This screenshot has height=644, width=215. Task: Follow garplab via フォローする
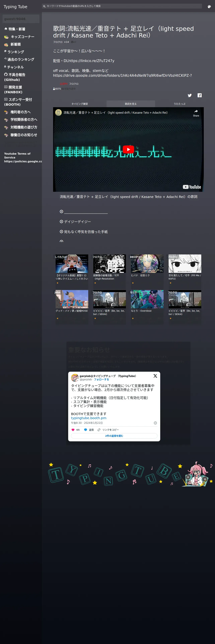[x=101, y=380]
